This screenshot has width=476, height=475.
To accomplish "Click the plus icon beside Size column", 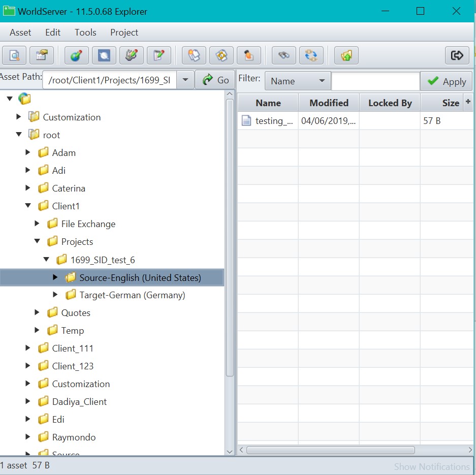I will [x=468, y=102].
